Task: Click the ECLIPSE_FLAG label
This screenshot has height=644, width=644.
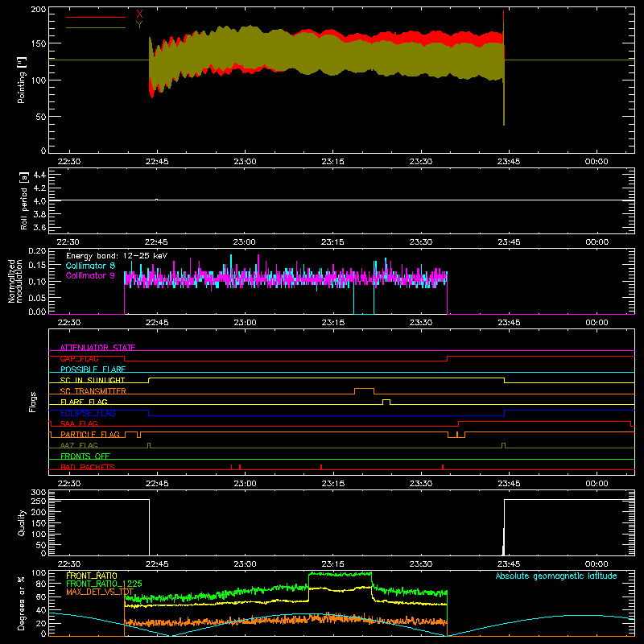Action: [88, 413]
